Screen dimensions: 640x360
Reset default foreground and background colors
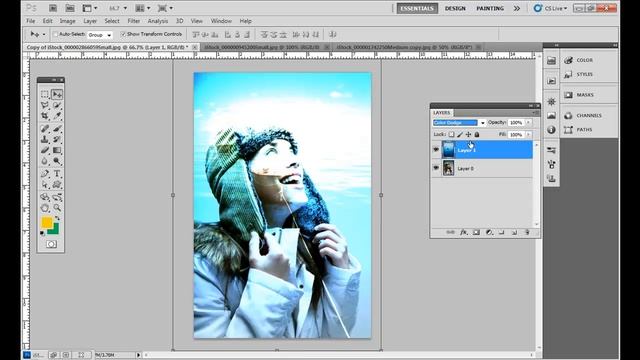pyautogui.click(x=42, y=233)
